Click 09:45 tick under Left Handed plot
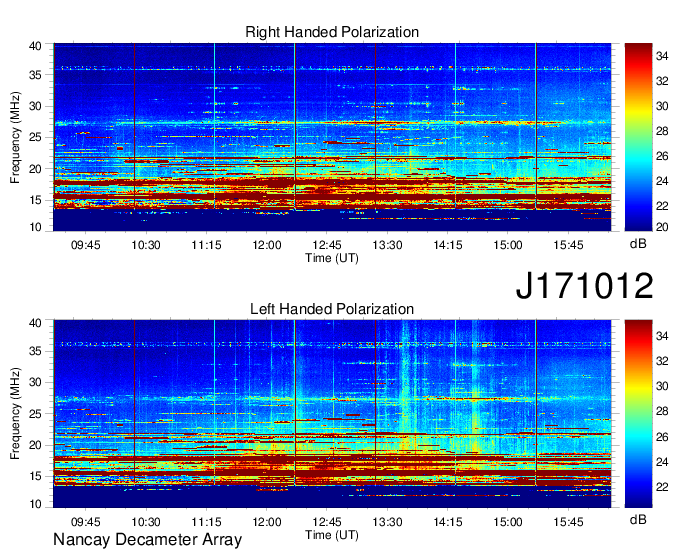Image resolution: width=680 pixels, height=552 pixels. click(x=85, y=522)
